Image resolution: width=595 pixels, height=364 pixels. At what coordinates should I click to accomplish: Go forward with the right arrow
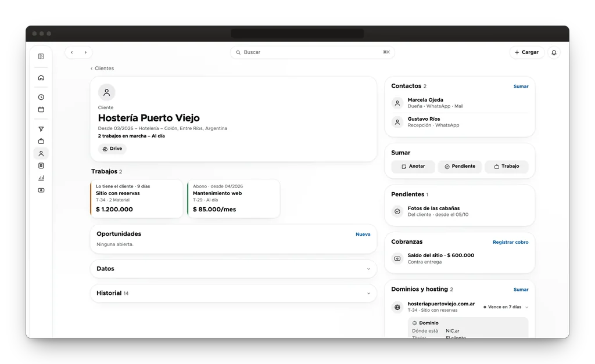(x=85, y=52)
